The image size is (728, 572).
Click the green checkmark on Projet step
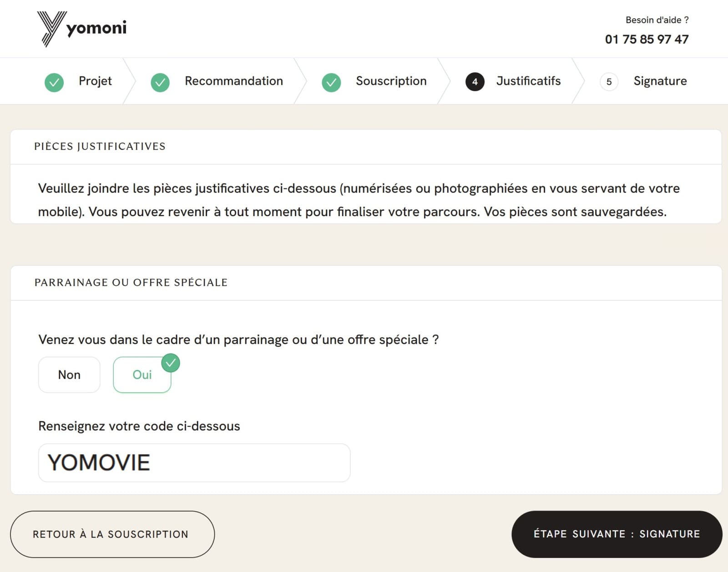54,82
